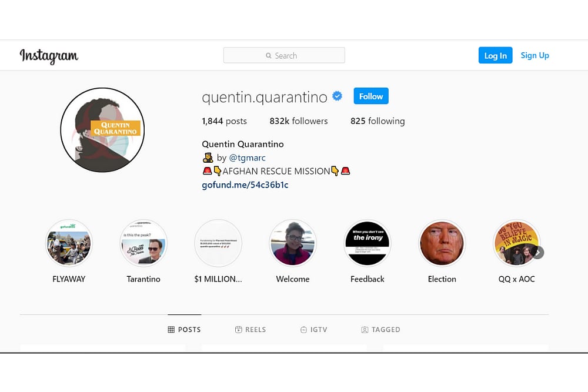Screen dimensions: 588x392
Task: Open the $1 MILLION story highlight
Action: tap(218, 243)
